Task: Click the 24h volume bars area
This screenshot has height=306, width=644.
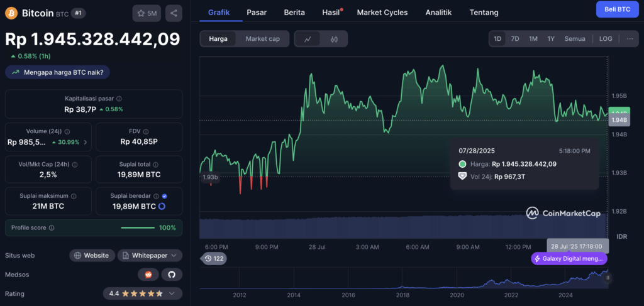Action: click(403, 227)
